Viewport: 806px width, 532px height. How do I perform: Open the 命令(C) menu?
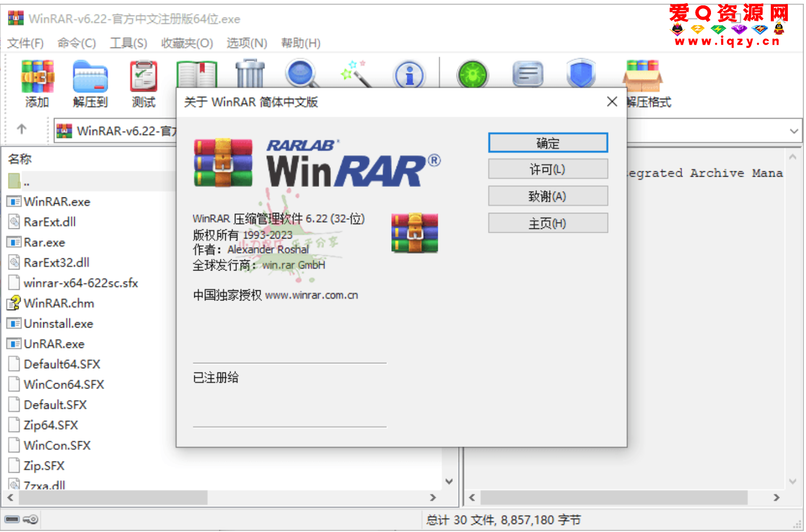(76, 43)
